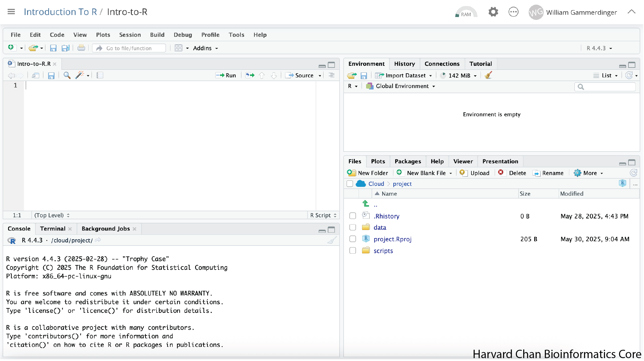The image size is (644, 361).
Task: Tick the scripts folder checkbox
Action: pos(353,250)
